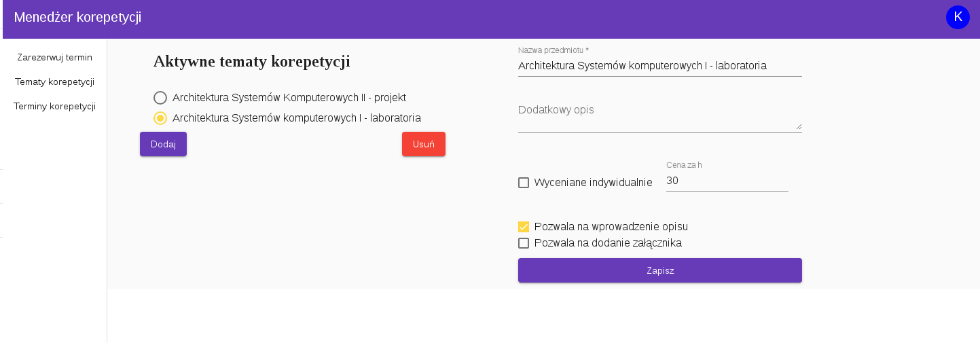Select Architektura Systemów Komputerowych II - projekt radio
The height and width of the screenshot is (343, 980).
[x=160, y=98]
